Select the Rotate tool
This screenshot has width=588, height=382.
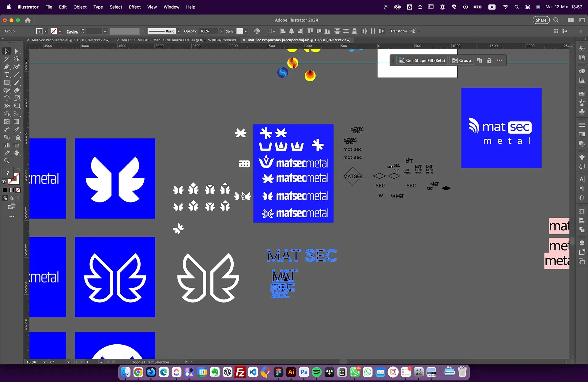click(7, 98)
